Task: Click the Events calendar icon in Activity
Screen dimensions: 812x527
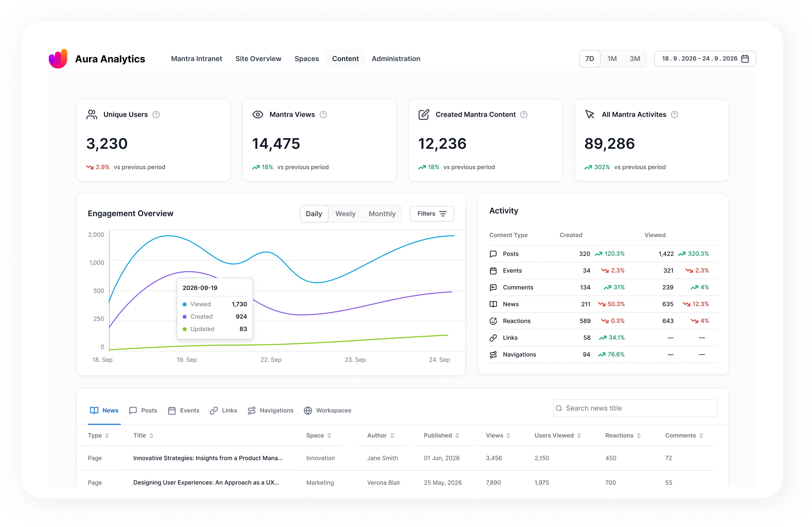Action: pos(493,271)
